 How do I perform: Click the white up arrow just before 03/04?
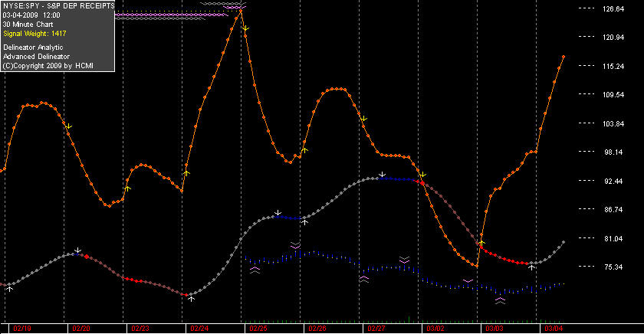tap(532, 267)
